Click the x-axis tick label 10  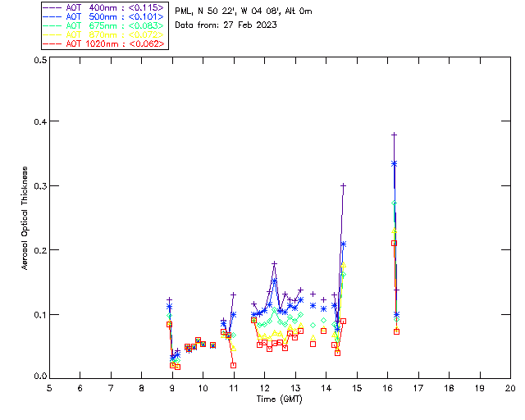point(203,388)
